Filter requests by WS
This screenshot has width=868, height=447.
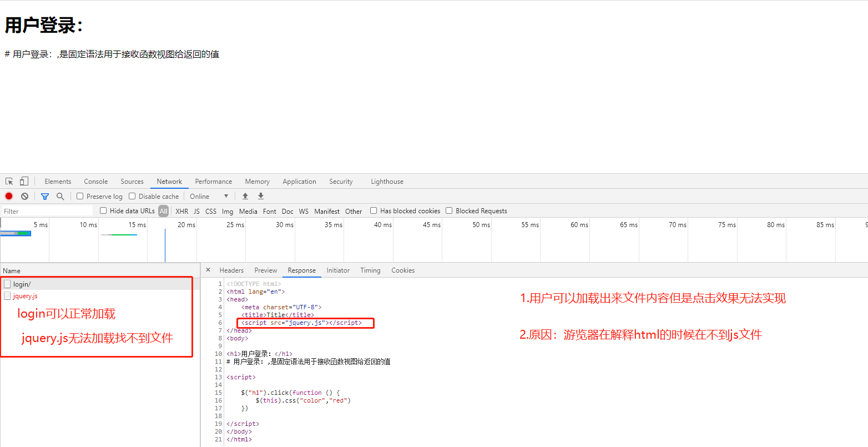304,211
